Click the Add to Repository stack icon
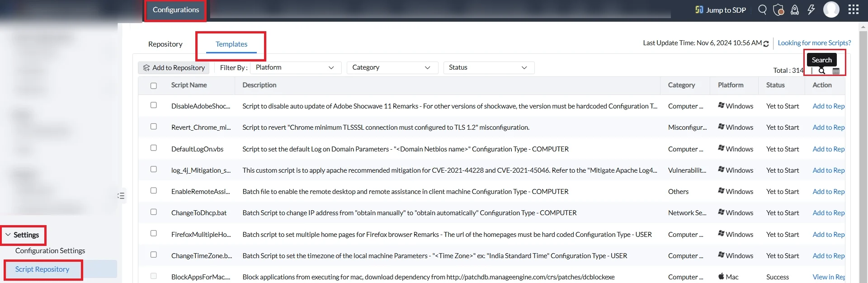Screen dimensions: 868x283 pos(146,68)
